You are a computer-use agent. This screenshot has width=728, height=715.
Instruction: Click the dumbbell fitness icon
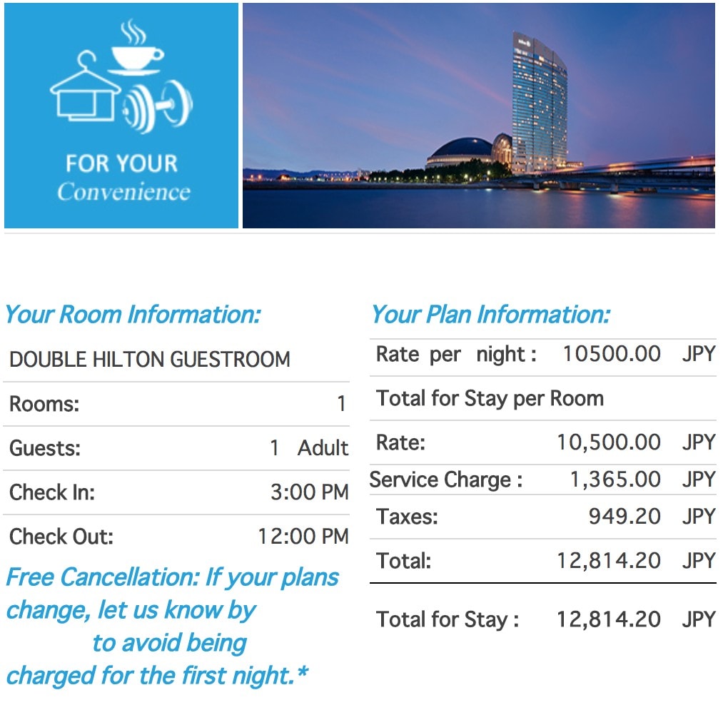tap(158, 106)
